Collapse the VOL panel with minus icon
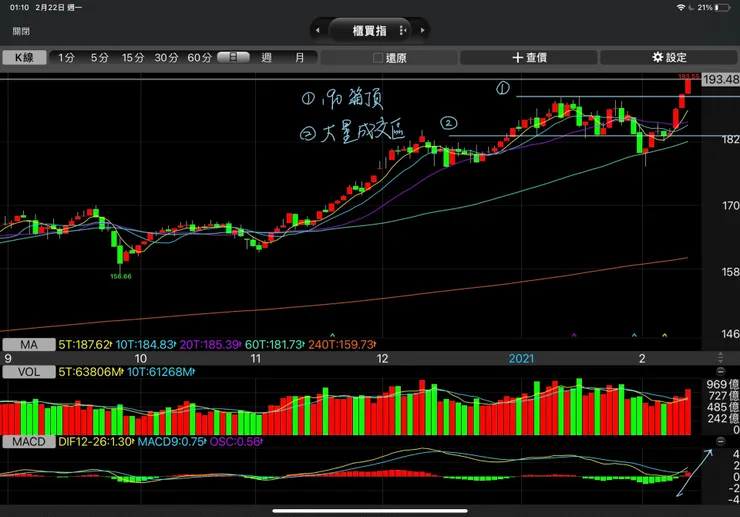 (x=720, y=372)
